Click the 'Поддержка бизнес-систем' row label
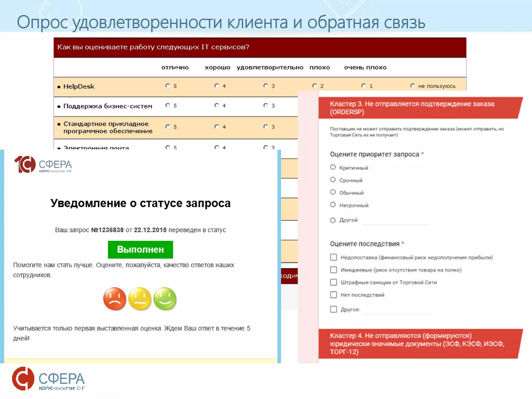532x399 pixels. 108,106
